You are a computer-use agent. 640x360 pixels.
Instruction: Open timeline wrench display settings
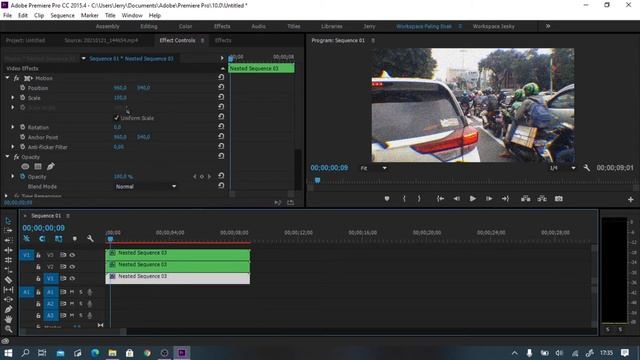click(x=90, y=239)
